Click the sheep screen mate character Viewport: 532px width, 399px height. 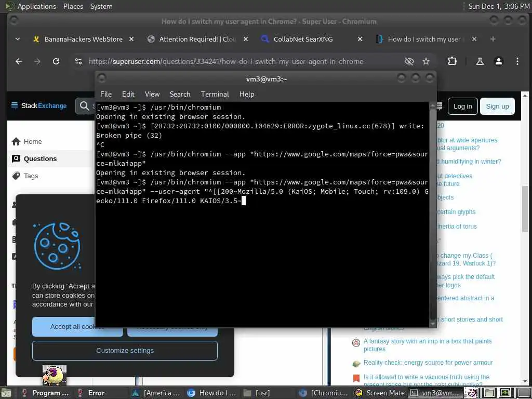point(54,375)
